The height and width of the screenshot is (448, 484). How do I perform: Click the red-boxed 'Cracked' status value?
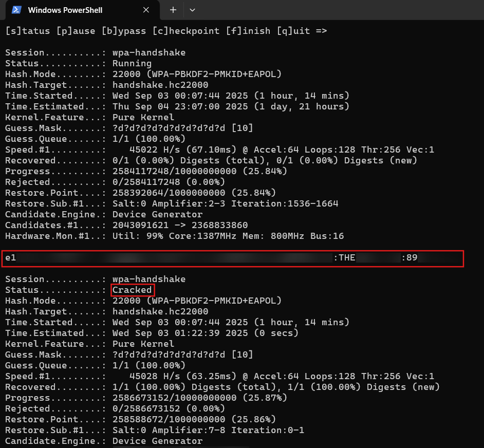132,290
